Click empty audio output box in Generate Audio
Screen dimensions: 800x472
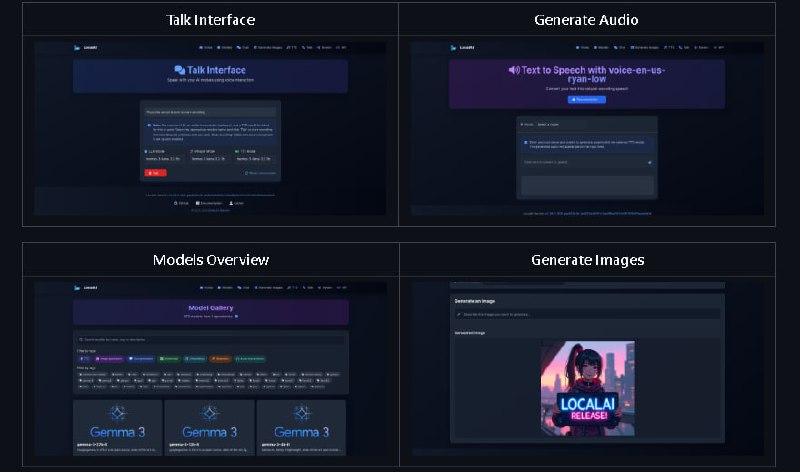coord(587,185)
